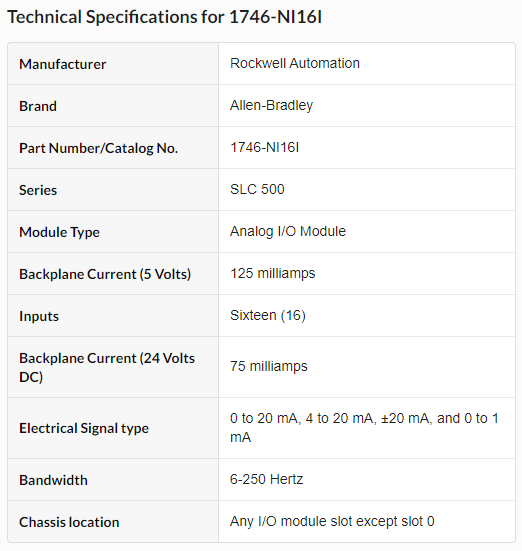Screen dimensions: 522x551
Task: Select the Brand row label
Action: tap(38, 106)
